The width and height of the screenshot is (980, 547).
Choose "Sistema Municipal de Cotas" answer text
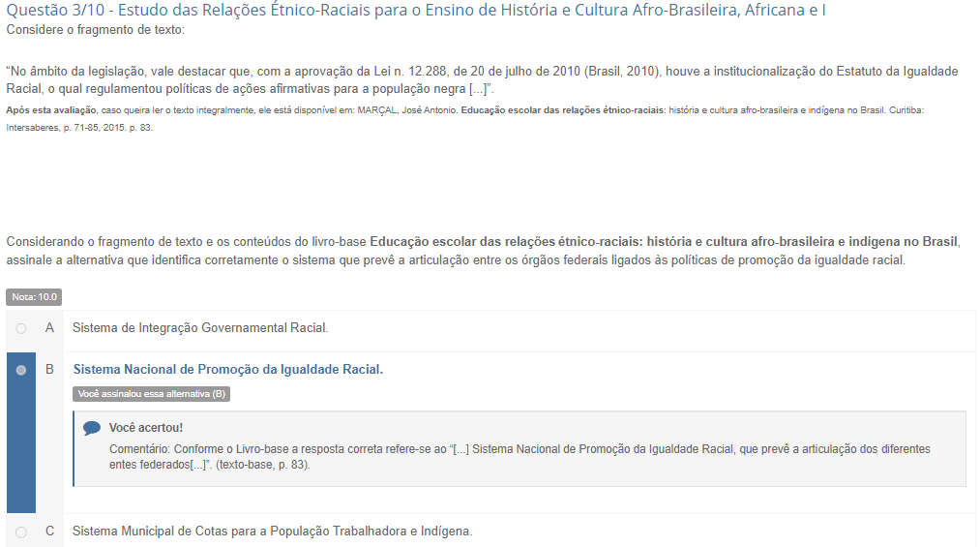click(x=272, y=532)
